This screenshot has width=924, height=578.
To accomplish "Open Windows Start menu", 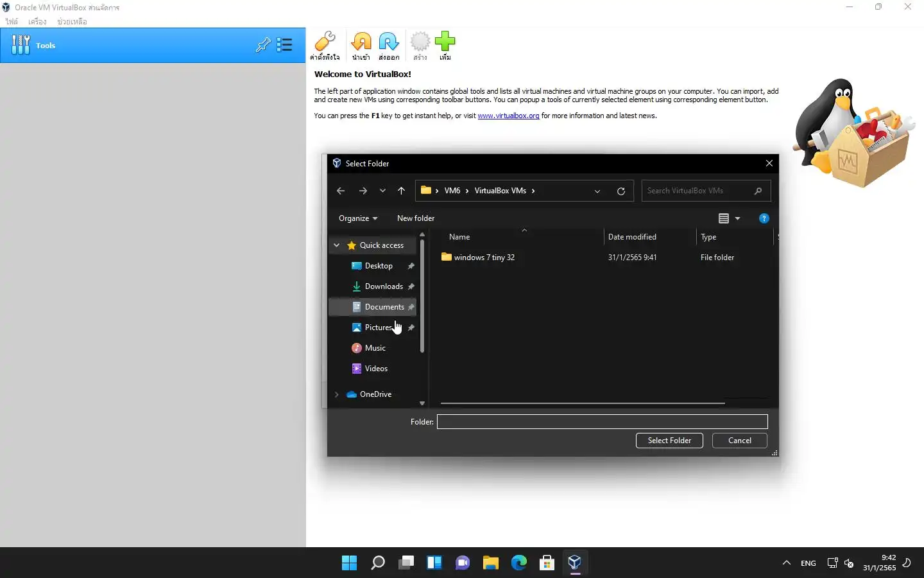I will pyautogui.click(x=350, y=563).
